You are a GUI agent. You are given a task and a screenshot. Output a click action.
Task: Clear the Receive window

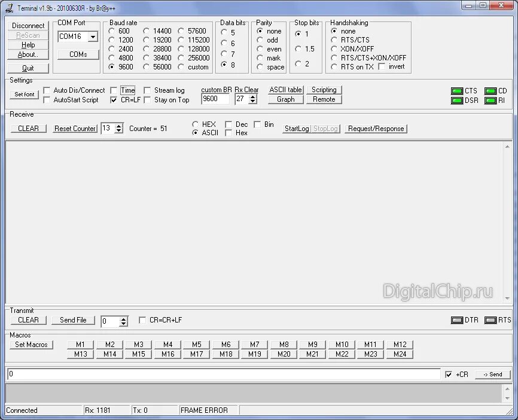[x=28, y=129]
